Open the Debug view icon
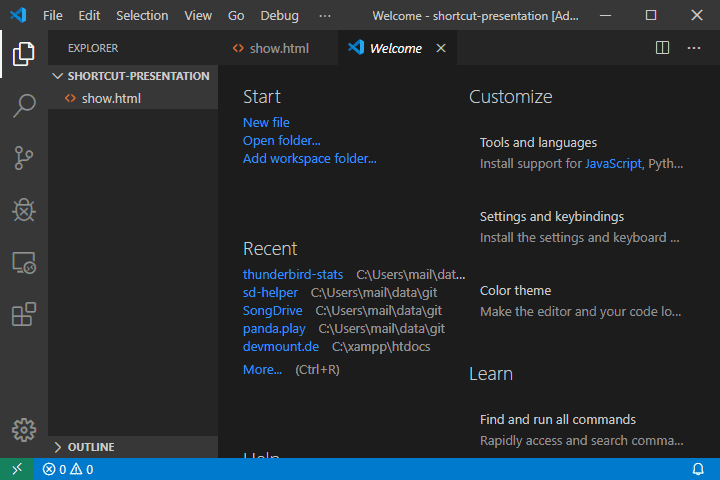 coord(24,210)
